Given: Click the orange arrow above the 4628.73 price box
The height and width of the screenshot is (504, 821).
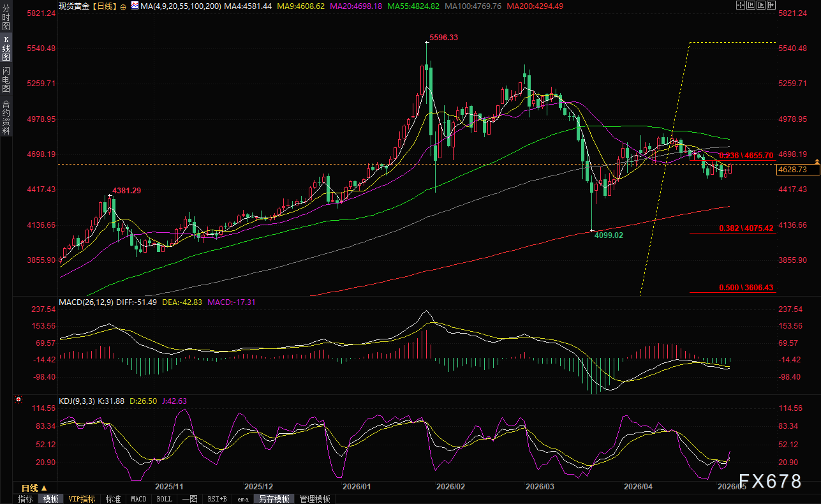Looking at the screenshot, I should point(816,163).
